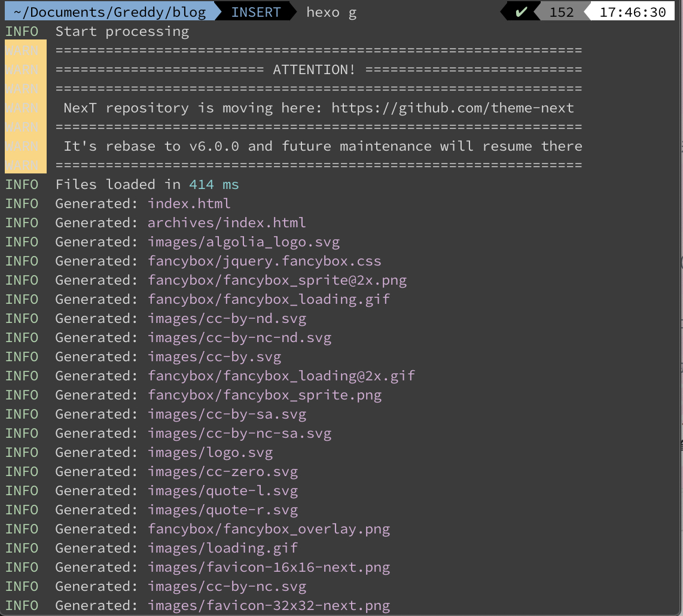Click images/logo.svg in generated list
This screenshot has width=683, height=616.
pyautogui.click(x=210, y=453)
